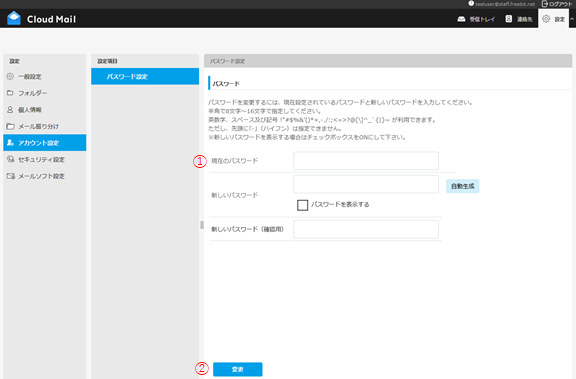
Task: Open folder (フォルダー) settings in sidebar
Action: (x=45, y=93)
